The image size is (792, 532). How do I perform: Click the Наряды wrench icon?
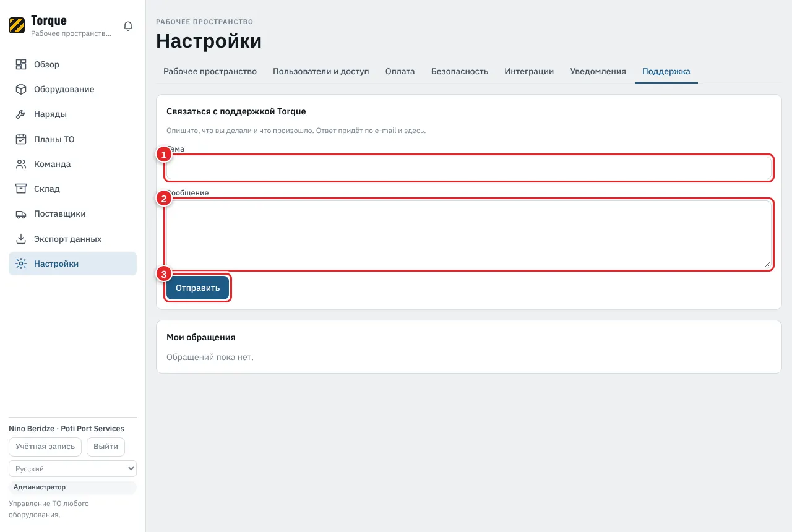pyautogui.click(x=21, y=114)
